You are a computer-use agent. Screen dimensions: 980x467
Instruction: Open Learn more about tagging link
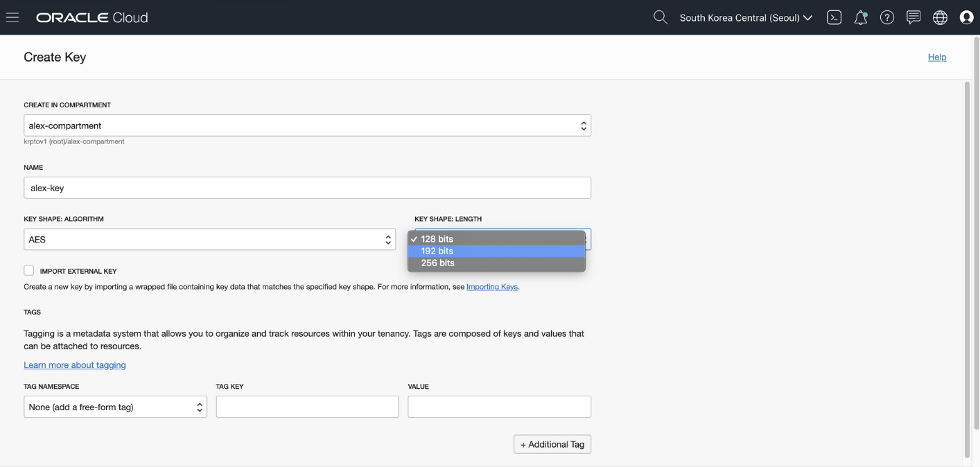coord(75,365)
